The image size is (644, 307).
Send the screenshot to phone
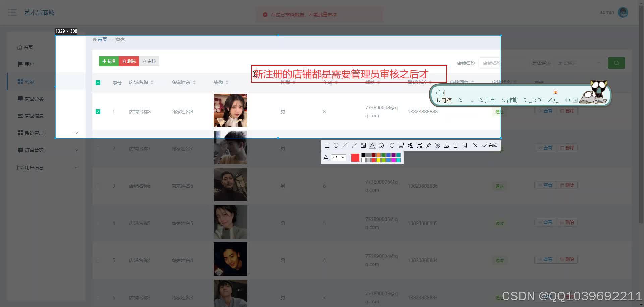tap(455, 145)
